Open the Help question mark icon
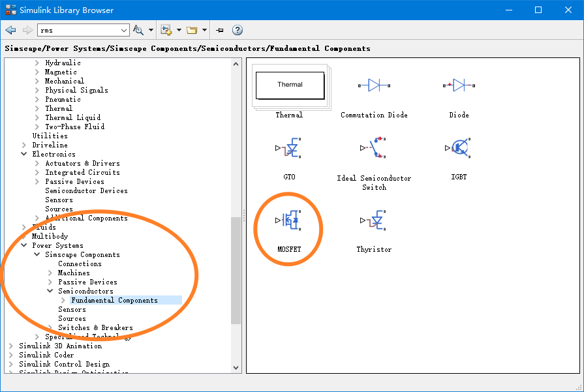The image size is (584, 392). 238,30
